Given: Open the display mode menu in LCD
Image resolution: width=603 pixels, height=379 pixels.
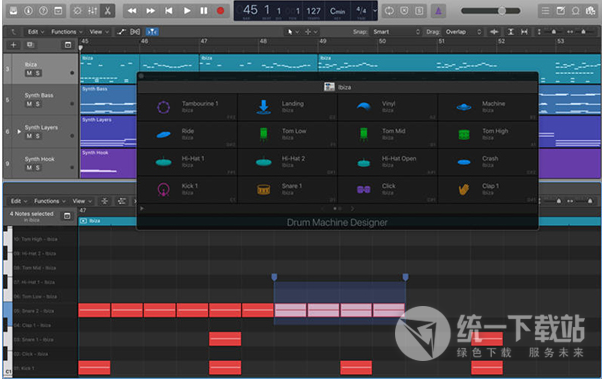Looking at the screenshot, I should [375, 11].
